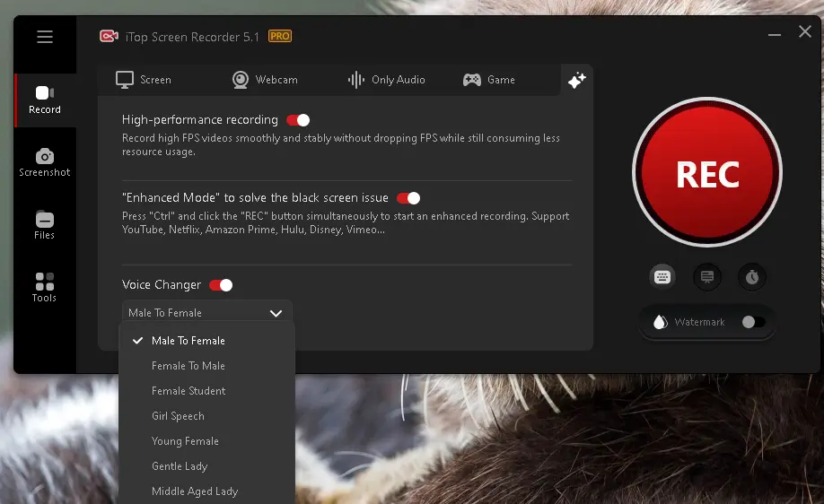Viewport: 824px width, 504px height.
Task: Open the Tools section in sidebar
Action: click(x=45, y=288)
